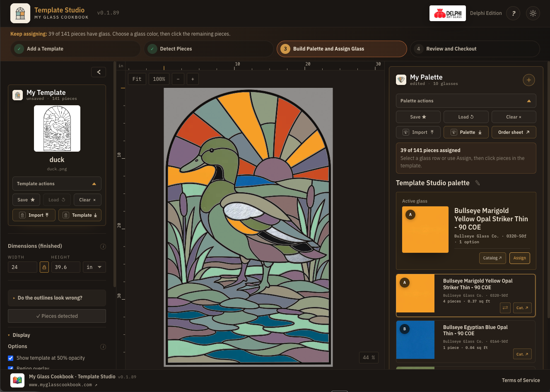Download template via Template button
This screenshot has height=392, width=550.
pos(80,215)
